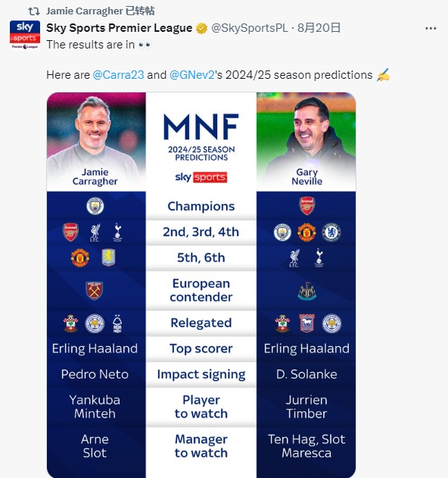Viewport: 448px width, 478px height.
Task: Click Neville's Chelsea crest
Action: point(331,233)
